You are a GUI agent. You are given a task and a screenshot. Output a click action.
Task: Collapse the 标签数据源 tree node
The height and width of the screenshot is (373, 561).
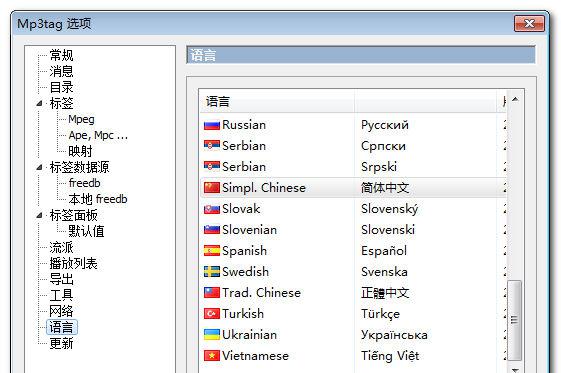pyautogui.click(x=39, y=167)
